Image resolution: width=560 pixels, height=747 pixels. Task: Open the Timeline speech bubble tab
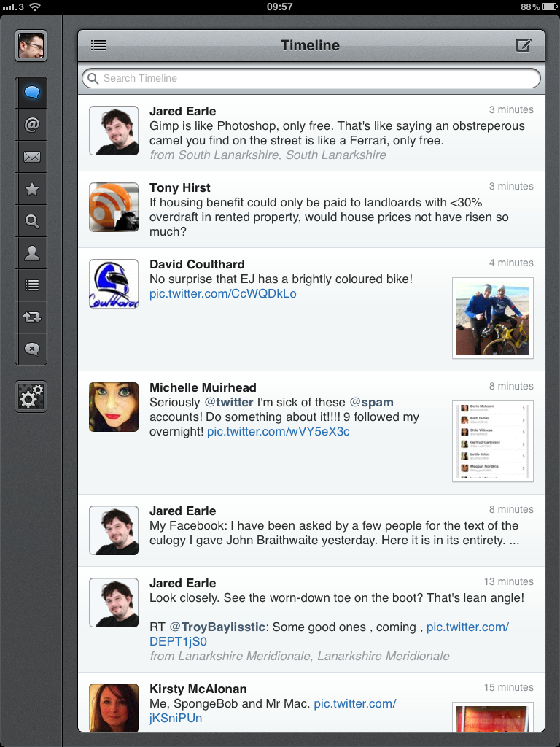31,93
